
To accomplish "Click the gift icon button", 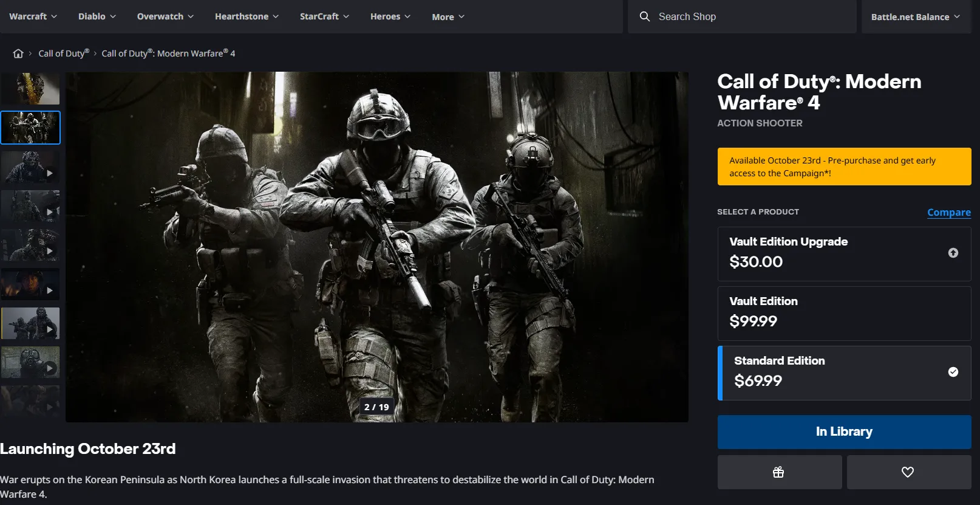I will pos(780,472).
